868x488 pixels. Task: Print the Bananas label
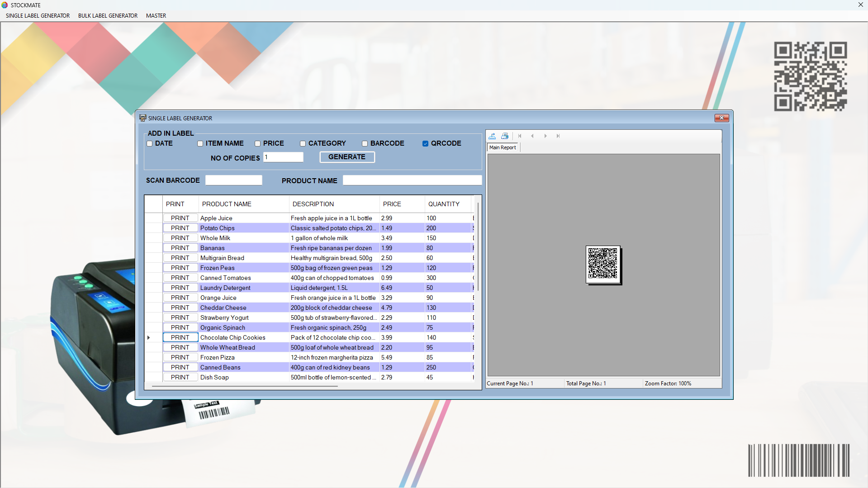click(180, 248)
